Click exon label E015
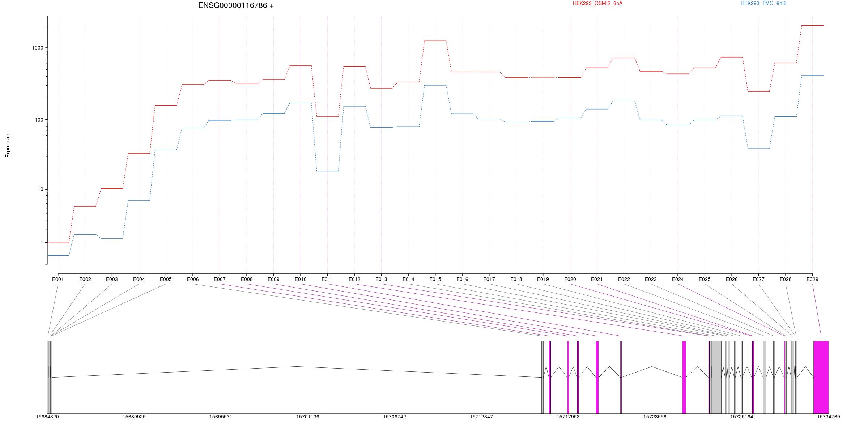 coord(435,279)
